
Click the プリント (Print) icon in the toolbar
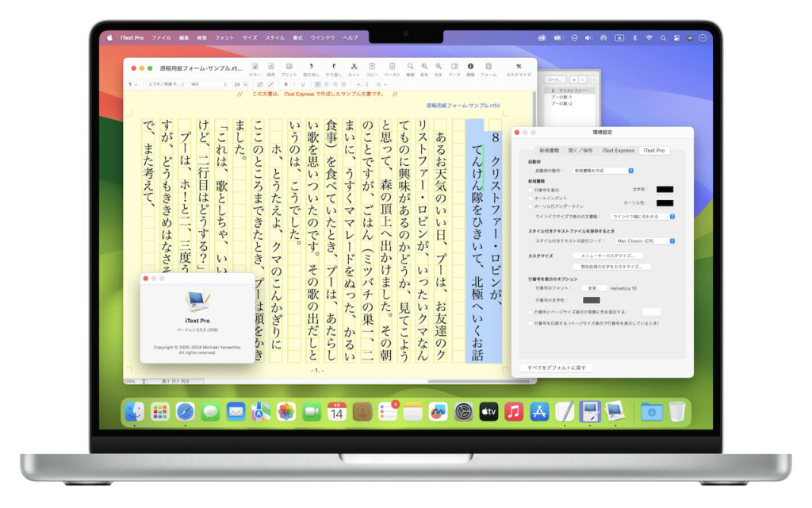click(289, 66)
